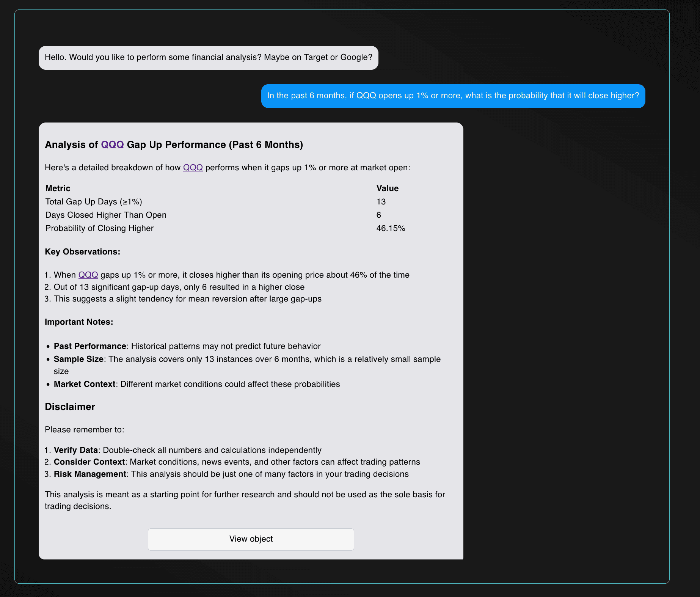Screen dimensions: 700x597
Task: Click the closing 'starting point for further research' paragraph
Action: tap(245, 500)
